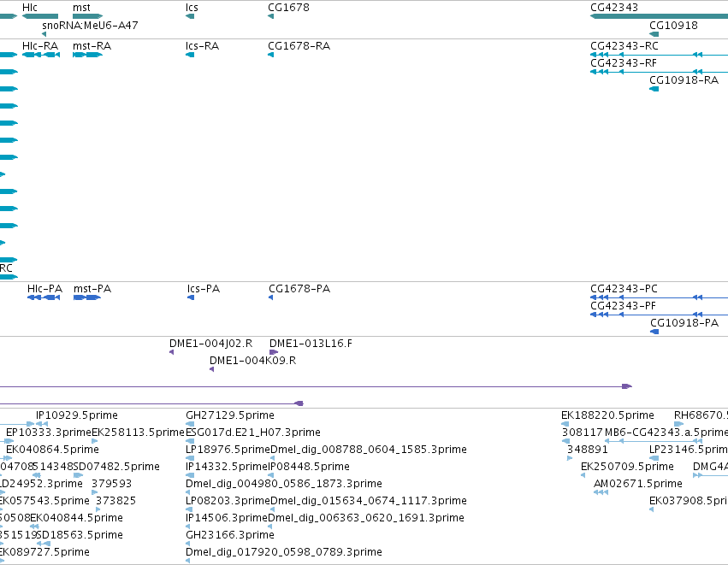
Task: Select the Hlc-RA transcript
Action: (x=41, y=55)
